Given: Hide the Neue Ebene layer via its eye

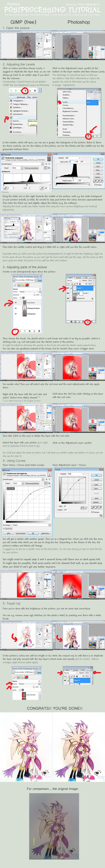Looking at the screenshot, I should point(16,303).
